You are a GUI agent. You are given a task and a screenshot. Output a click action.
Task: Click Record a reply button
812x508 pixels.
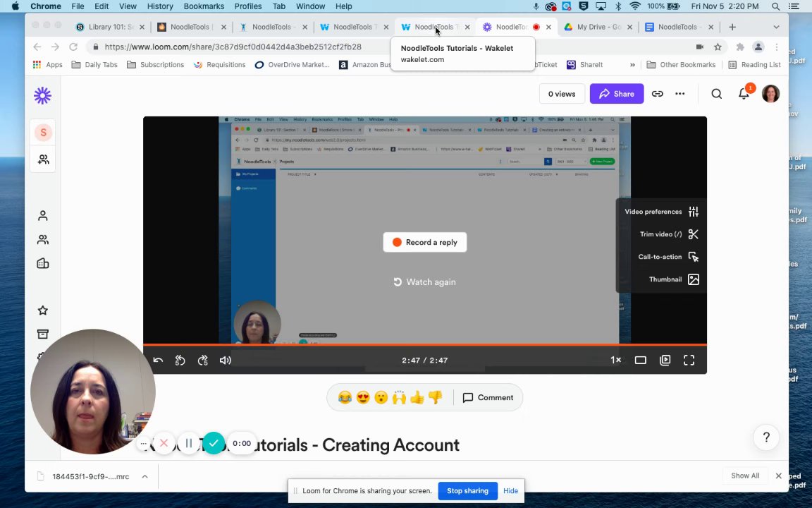(x=424, y=242)
